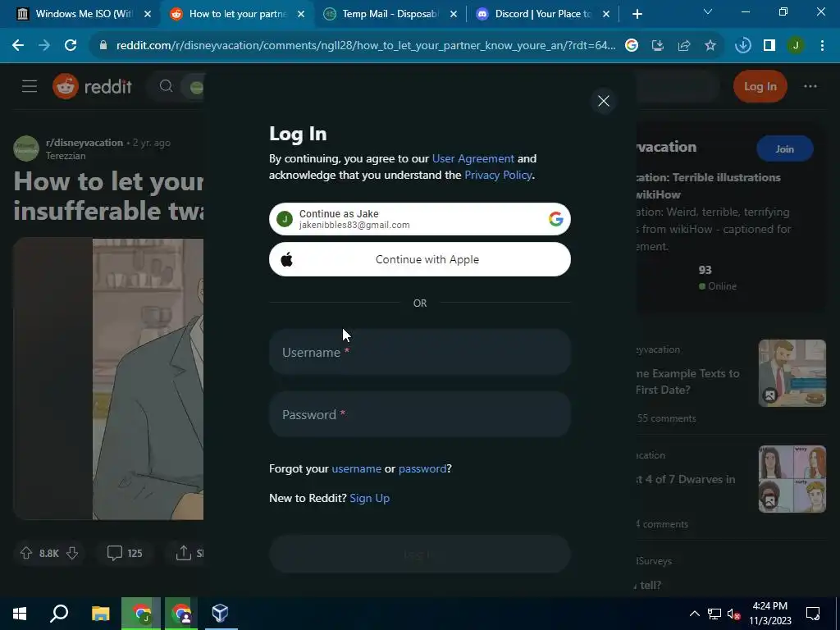840x630 pixels.
Task: Upvote the post with 8.8K score
Action: point(25,553)
